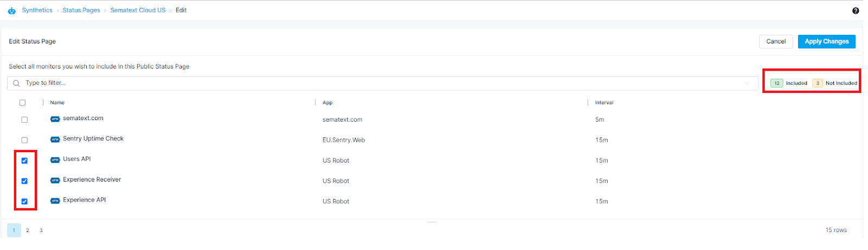The image size is (868, 250).
Task: Click the Apply Changes button
Action: (x=826, y=41)
